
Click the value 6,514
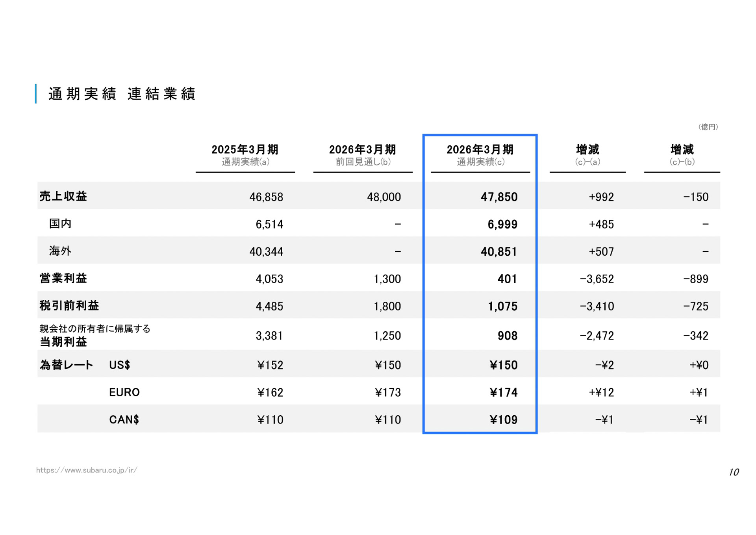coord(269,225)
